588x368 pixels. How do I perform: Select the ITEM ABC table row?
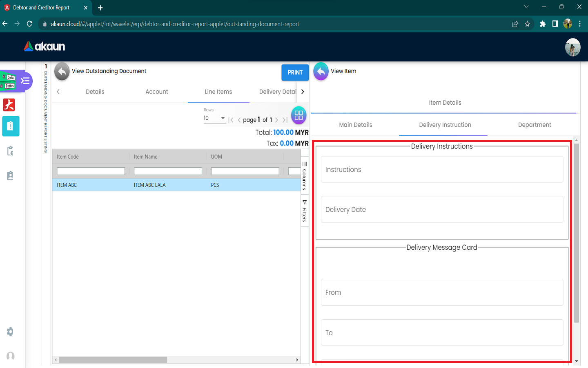coord(176,185)
